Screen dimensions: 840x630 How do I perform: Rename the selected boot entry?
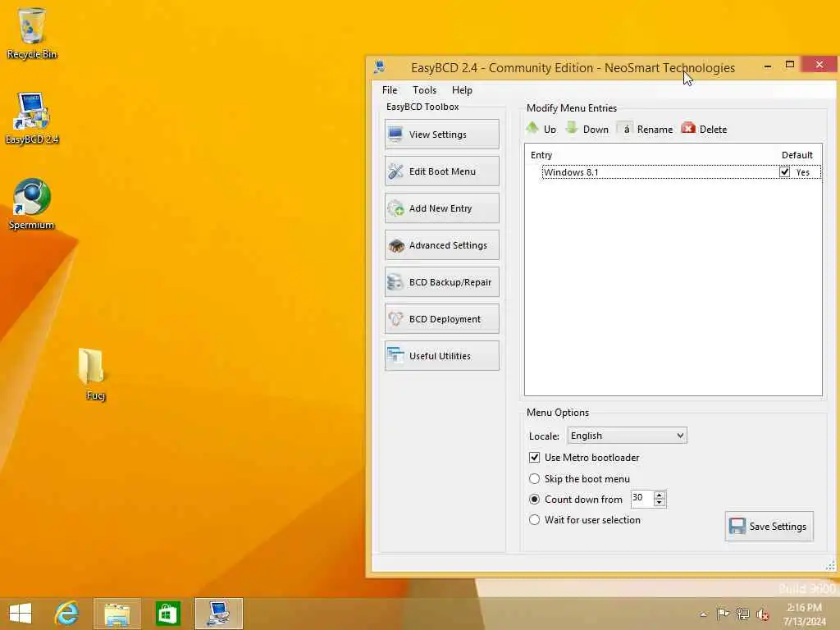[x=646, y=129]
